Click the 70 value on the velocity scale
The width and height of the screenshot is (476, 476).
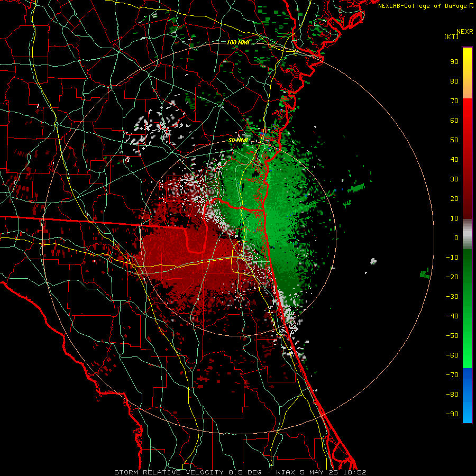coord(454,101)
